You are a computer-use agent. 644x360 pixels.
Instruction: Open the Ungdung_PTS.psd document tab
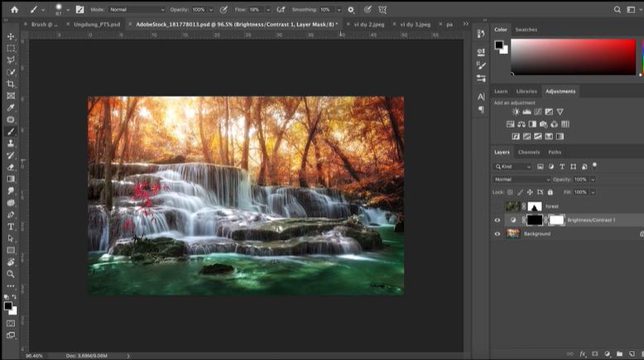(x=96, y=25)
